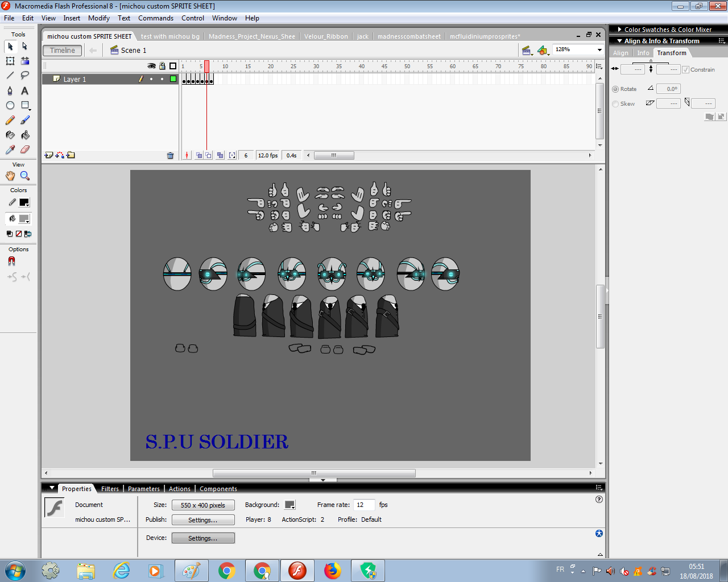The image size is (728, 582).
Task: Open the Commands menu
Action: click(x=156, y=18)
